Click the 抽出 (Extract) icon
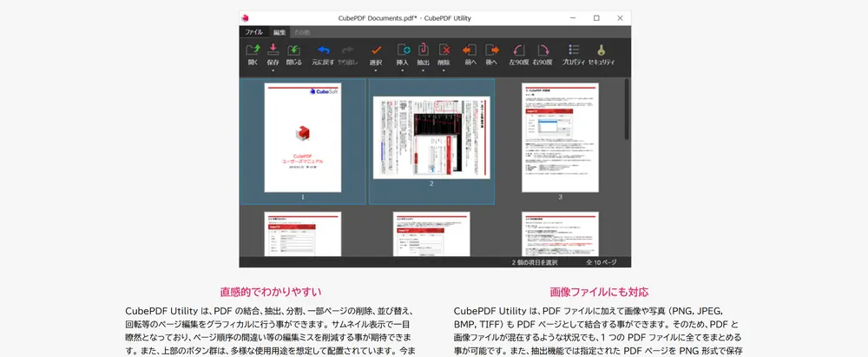Viewport: 868px width, 357px height. click(423, 50)
